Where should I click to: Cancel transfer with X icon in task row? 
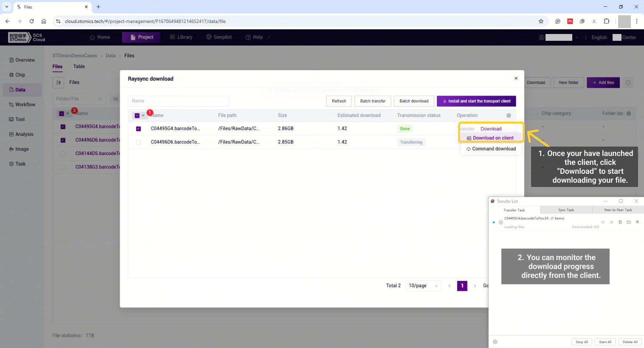pyautogui.click(x=611, y=222)
